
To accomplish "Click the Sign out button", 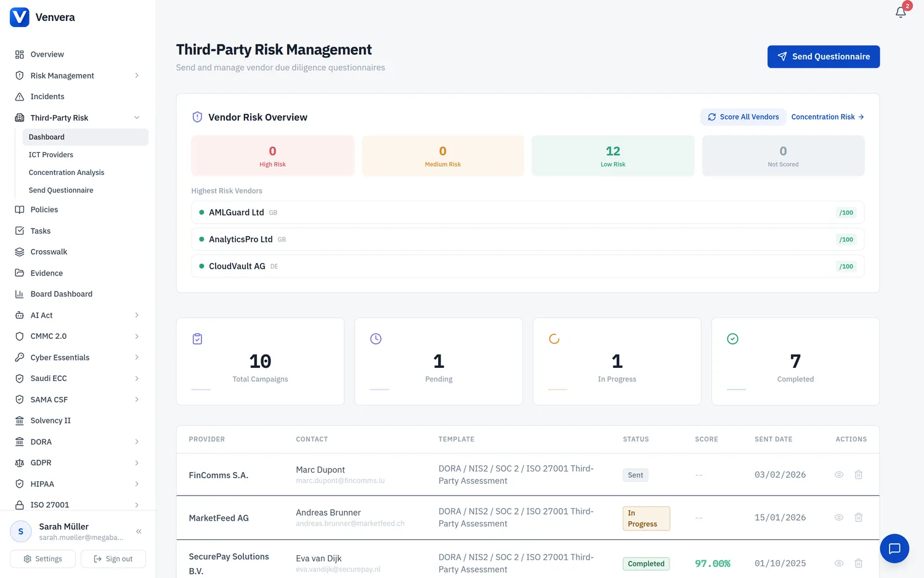I will (113, 559).
